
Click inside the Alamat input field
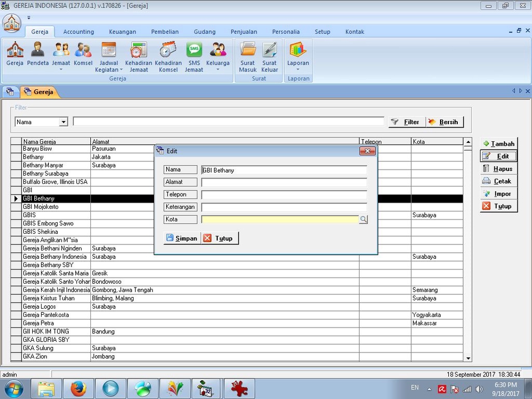tap(283, 182)
